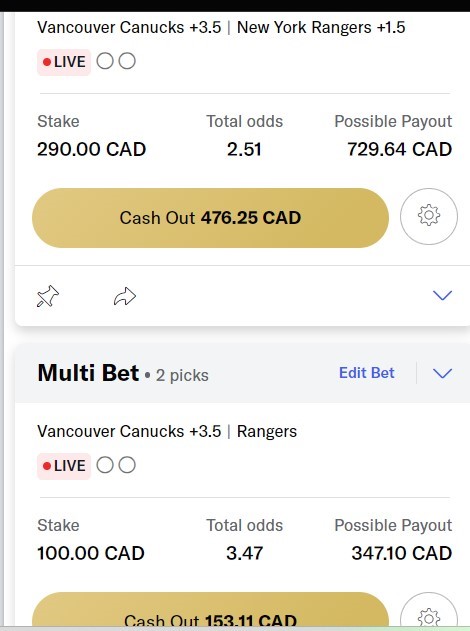Click second pick status circle under Canucks | Rangers
Screen dimensions: 470x631
[127, 465]
